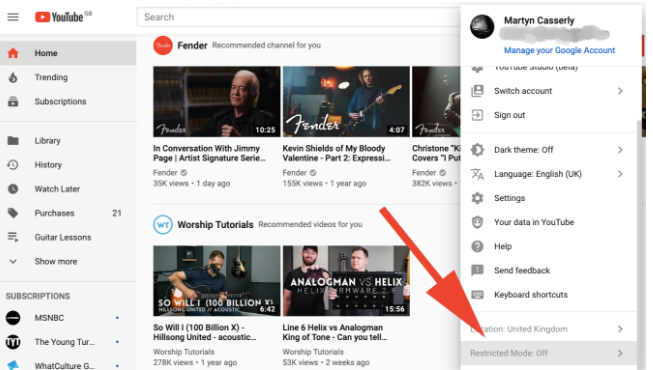Play the Jimmy Page video thumbnail

pos(217,102)
